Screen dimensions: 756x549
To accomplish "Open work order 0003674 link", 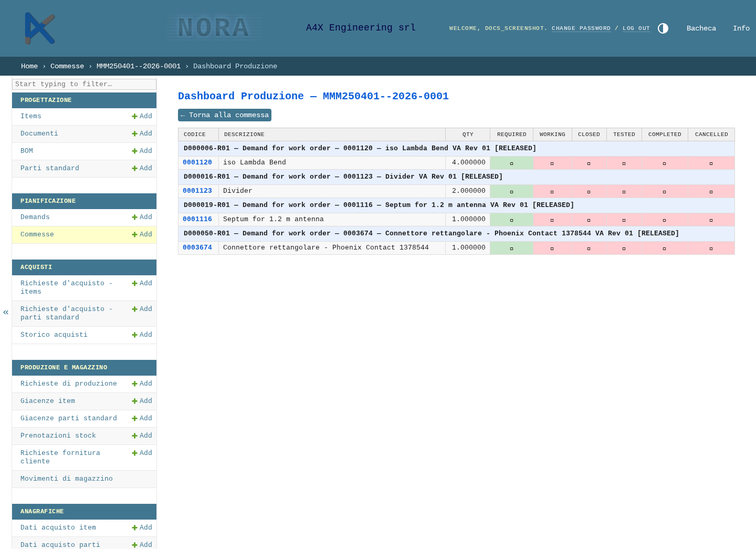I will coord(197,247).
